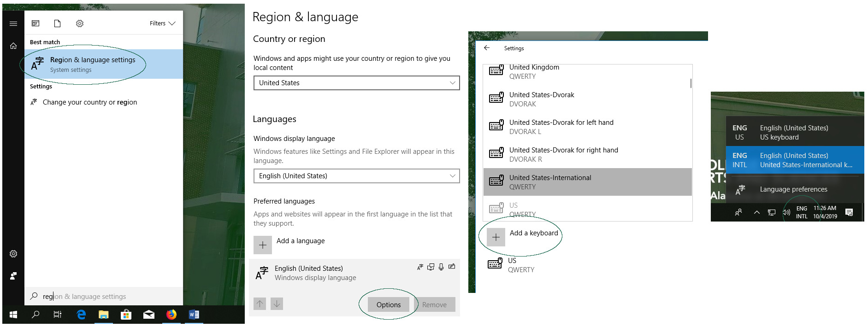
Task: Open Microsoft Edge from taskbar
Action: click(81, 315)
